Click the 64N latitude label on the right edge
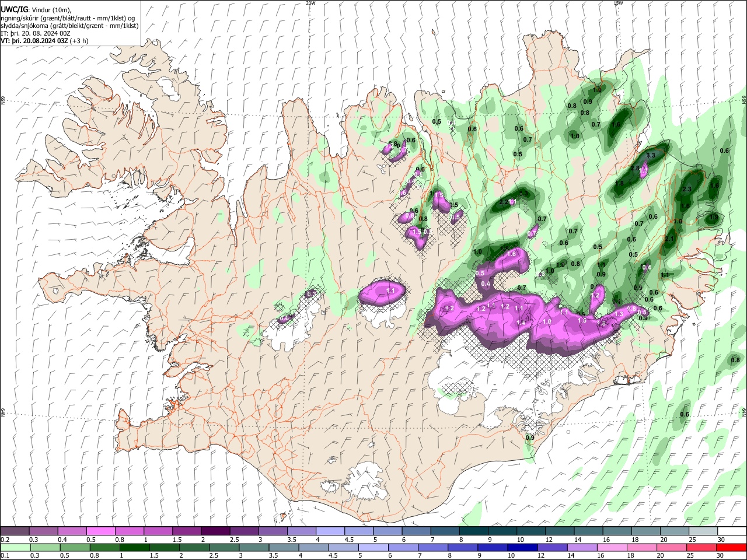 [744, 412]
